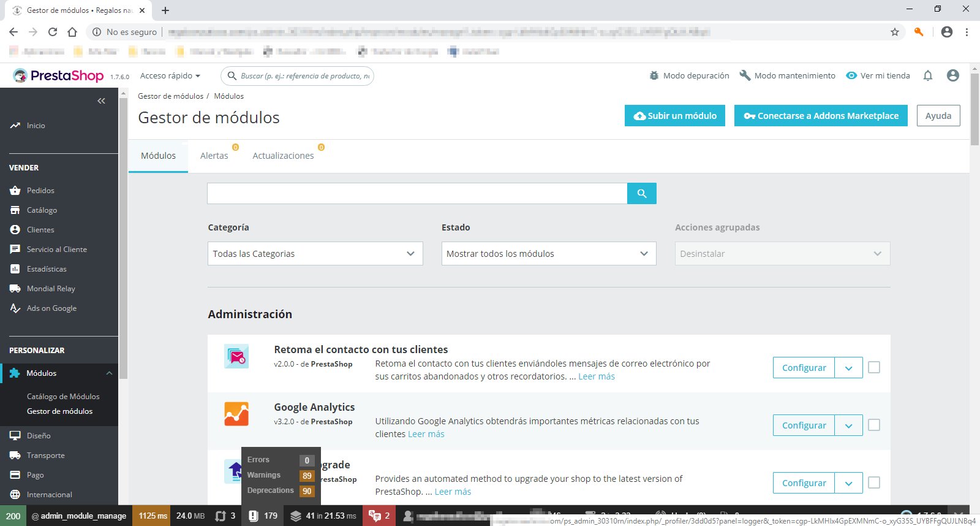Open the Acciones agrupadas 'Desinstalar' dropdown

click(x=783, y=254)
